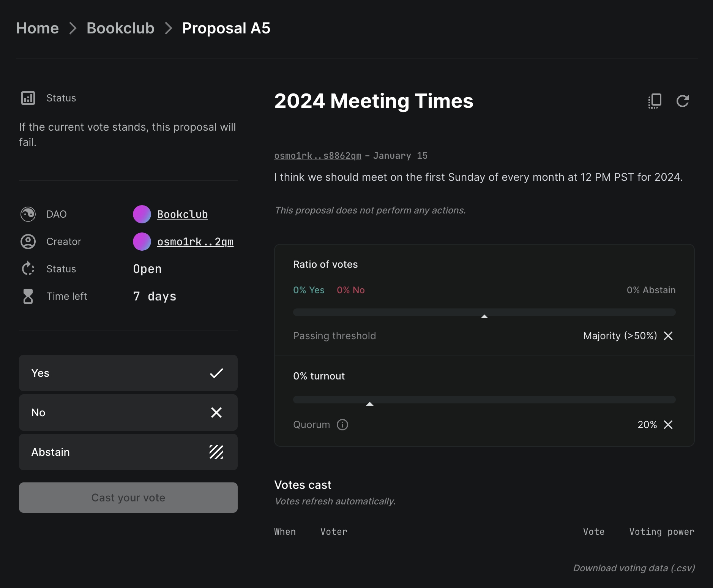The image size is (713, 588).
Task: Click the Creator profile icon
Action: click(28, 242)
